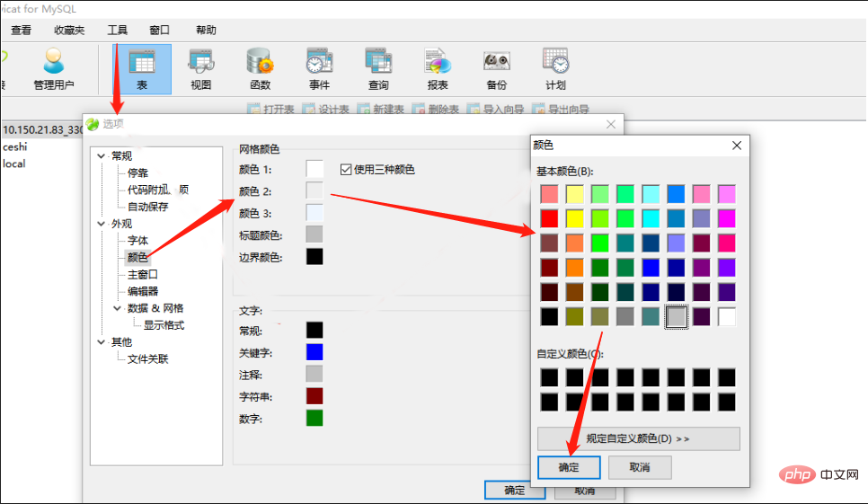Select 显示格式 in the options tree
Image resolution: width=868 pixels, height=504 pixels.
tap(164, 325)
